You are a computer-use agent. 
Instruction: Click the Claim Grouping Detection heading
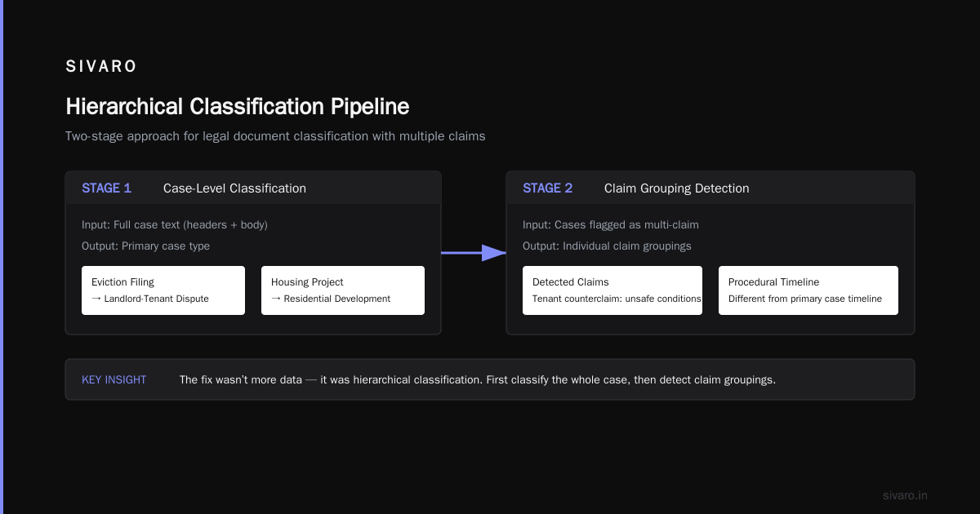pyautogui.click(x=676, y=188)
